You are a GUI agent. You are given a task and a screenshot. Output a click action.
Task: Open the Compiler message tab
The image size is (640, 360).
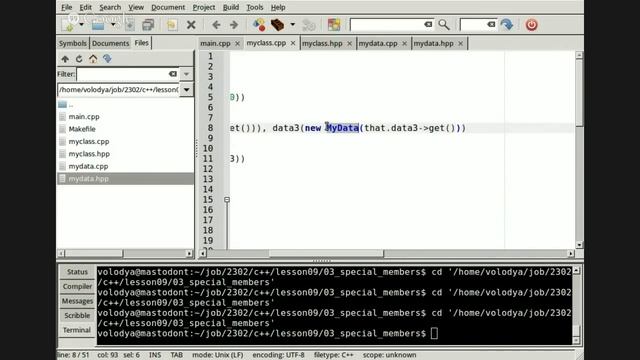click(x=77, y=287)
